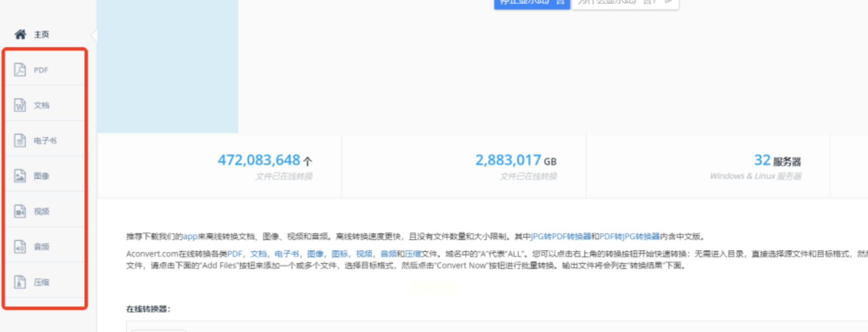
Task: Open the Word document (文档) icon
Action: 20,105
